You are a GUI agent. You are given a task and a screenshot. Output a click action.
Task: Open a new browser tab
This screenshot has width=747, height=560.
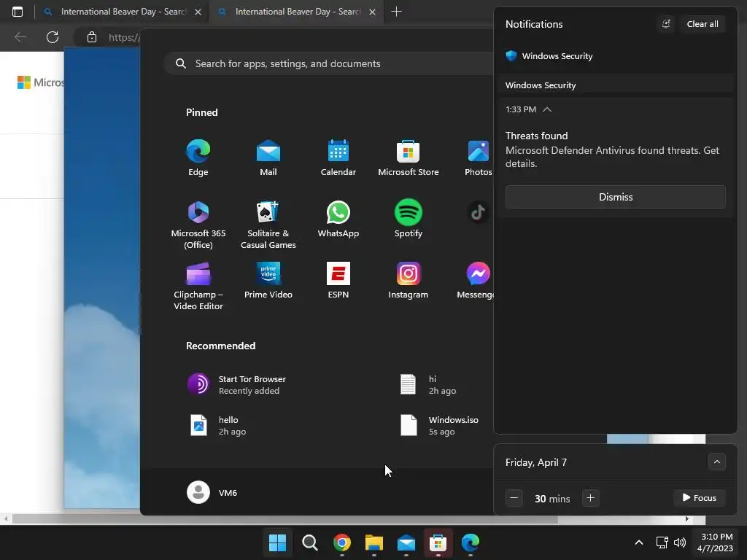[396, 12]
